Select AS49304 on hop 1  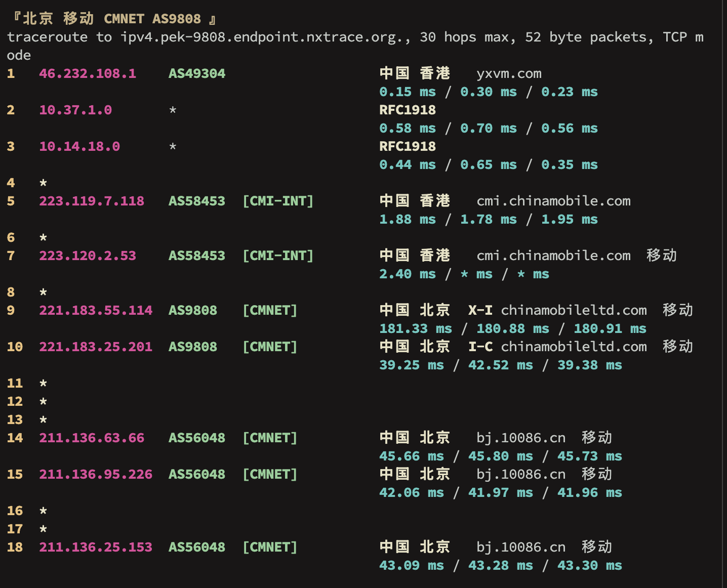point(197,73)
